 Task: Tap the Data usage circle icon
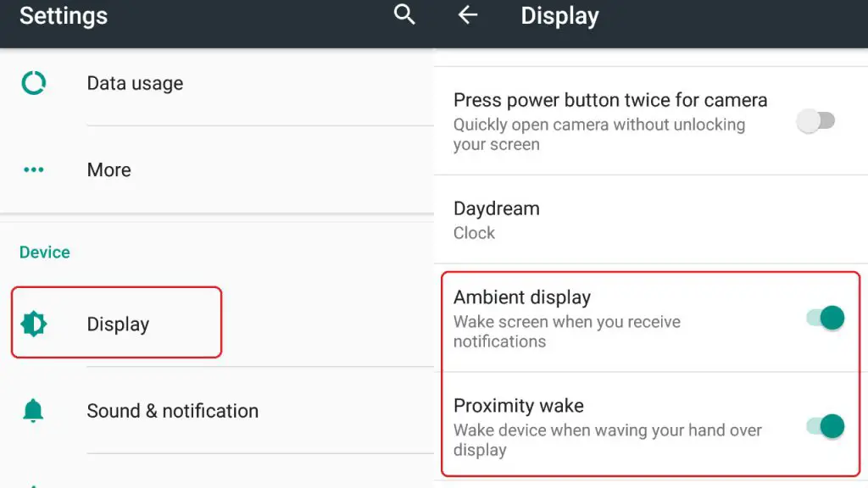pyautogui.click(x=34, y=83)
